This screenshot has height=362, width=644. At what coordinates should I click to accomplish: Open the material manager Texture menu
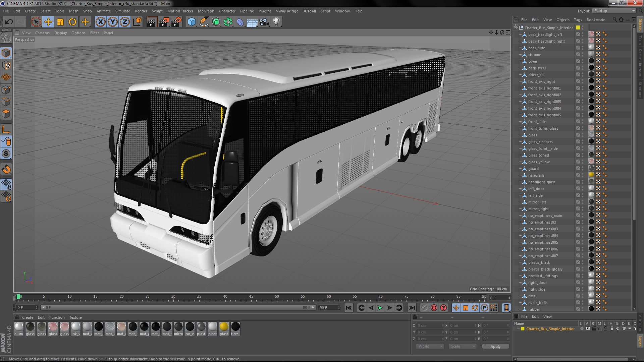coord(75,317)
